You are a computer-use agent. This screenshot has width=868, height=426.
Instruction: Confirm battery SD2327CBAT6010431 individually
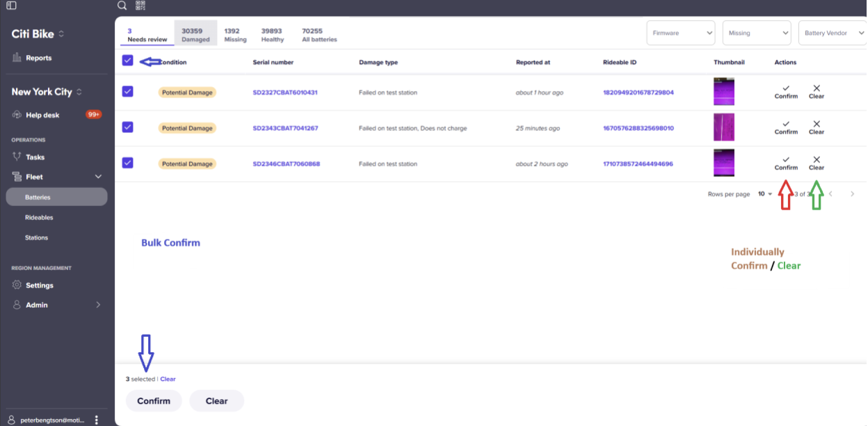786,92
